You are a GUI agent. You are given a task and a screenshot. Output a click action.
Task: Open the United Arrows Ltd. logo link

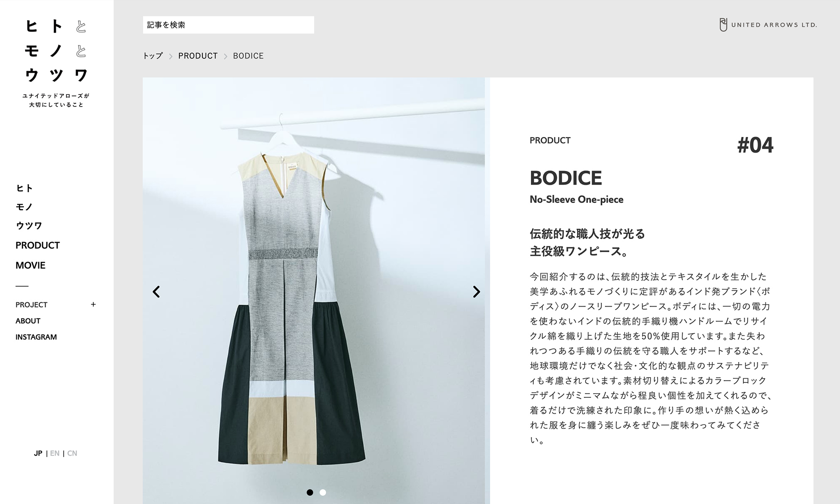[x=768, y=25]
